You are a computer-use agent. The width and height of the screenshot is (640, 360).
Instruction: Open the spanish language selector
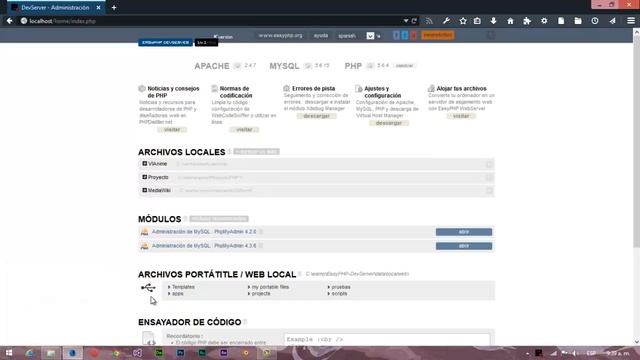[x=347, y=36]
